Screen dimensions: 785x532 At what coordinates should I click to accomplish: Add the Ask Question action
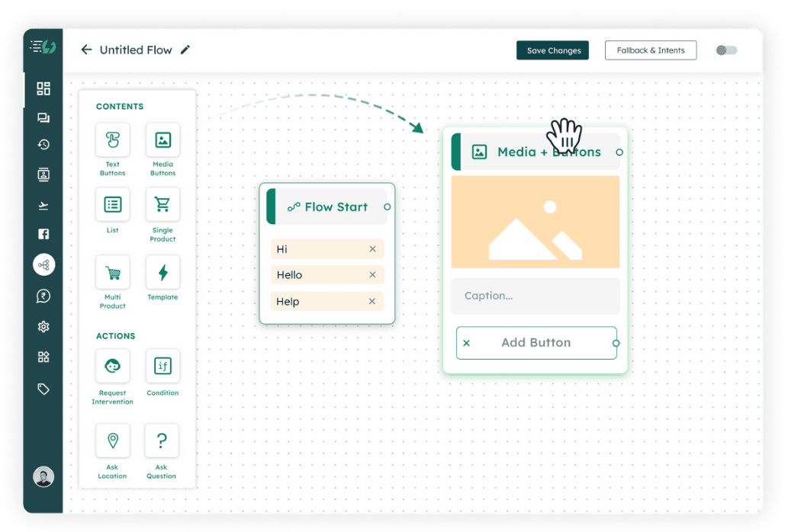click(162, 441)
